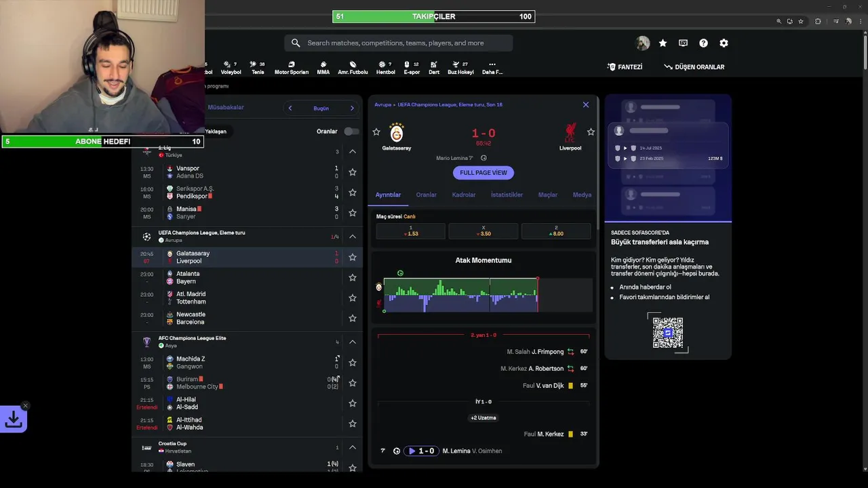Click the search magnifier icon
This screenshot has width=868, height=488.
pyautogui.click(x=296, y=43)
